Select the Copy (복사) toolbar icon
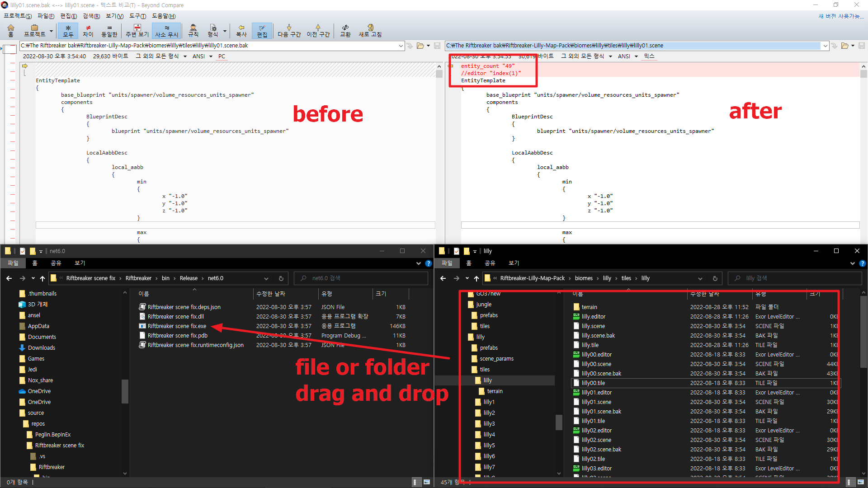 pyautogui.click(x=241, y=31)
